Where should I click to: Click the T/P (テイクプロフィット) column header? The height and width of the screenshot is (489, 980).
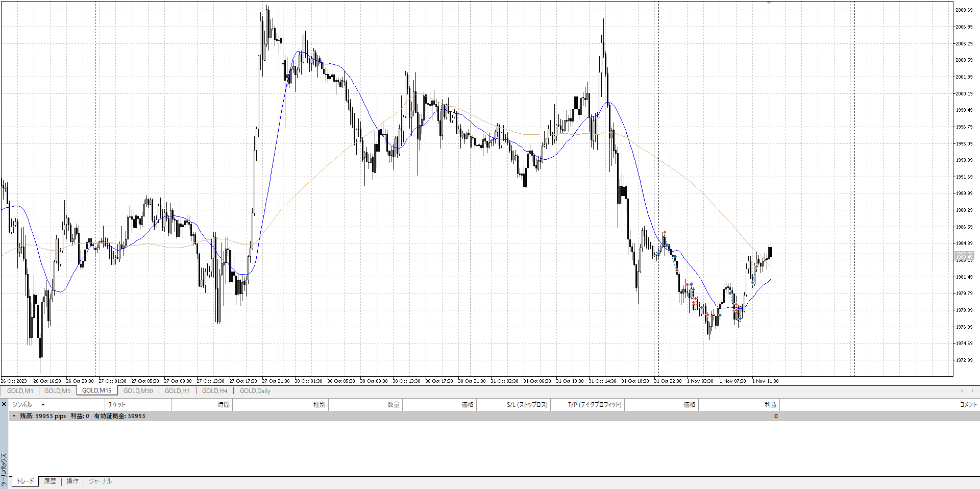pos(595,405)
